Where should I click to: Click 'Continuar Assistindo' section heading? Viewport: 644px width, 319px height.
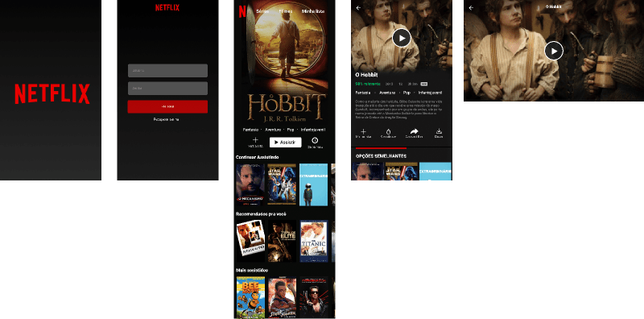pyautogui.click(x=257, y=157)
